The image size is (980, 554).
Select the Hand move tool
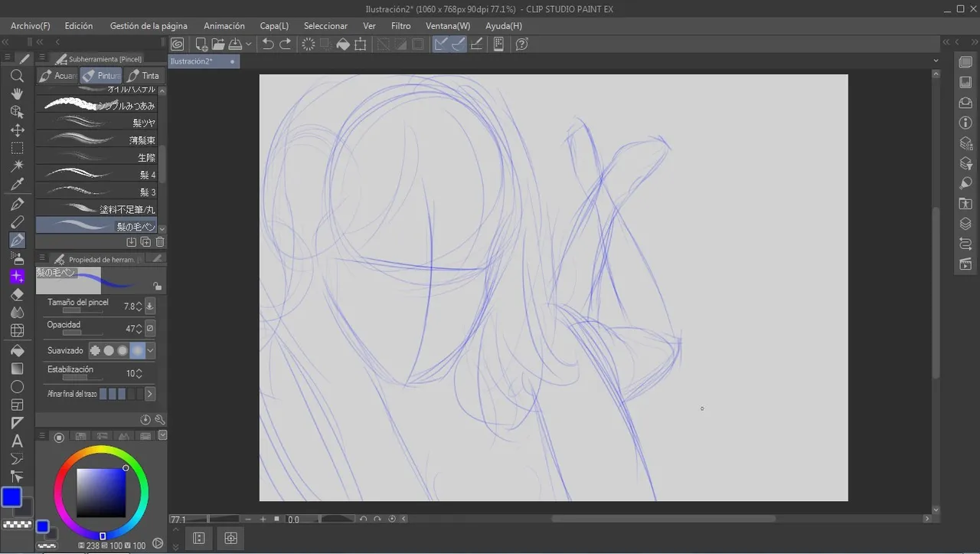(x=17, y=93)
